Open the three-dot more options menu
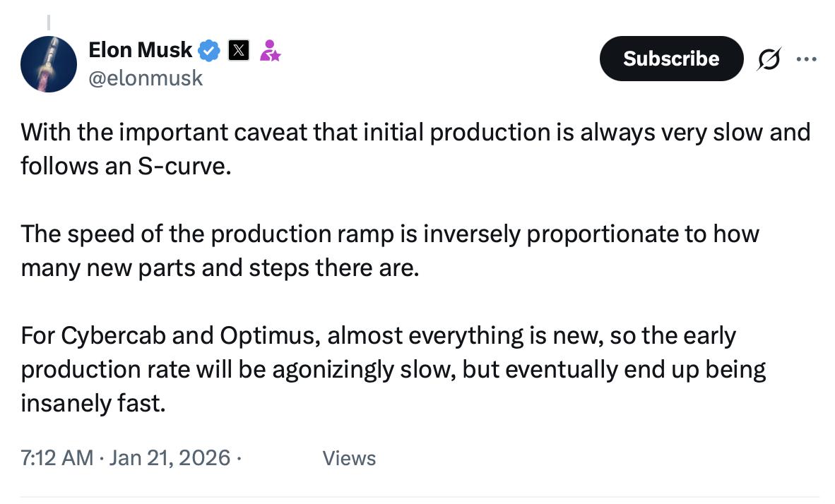This screenshot has height=504, width=835. pos(806,60)
